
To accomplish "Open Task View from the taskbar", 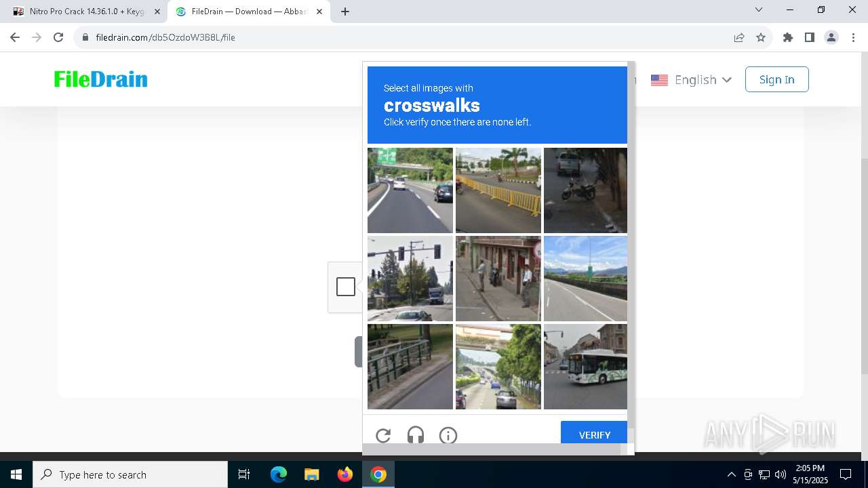I will 244,474.
